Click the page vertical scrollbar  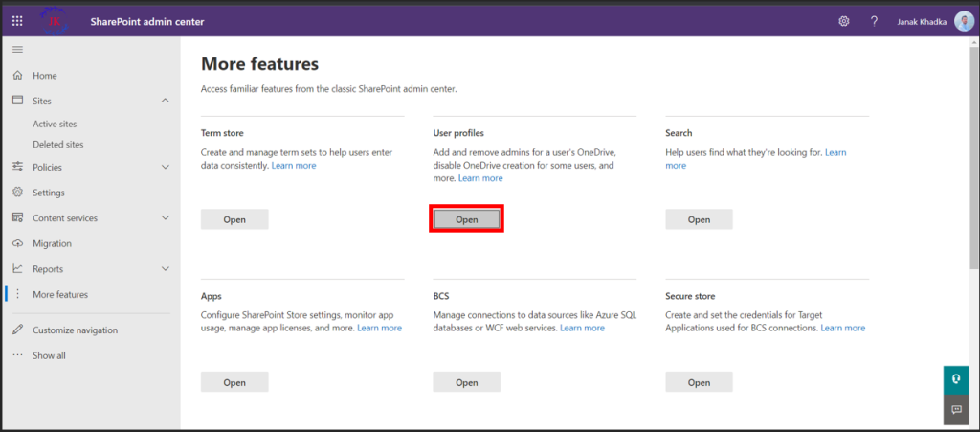[x=973, y=156]
